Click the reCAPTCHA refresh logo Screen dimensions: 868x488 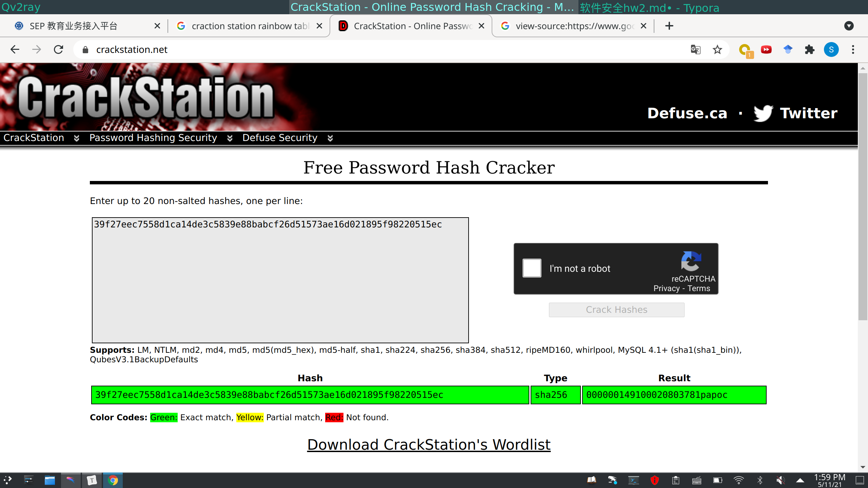691,262
